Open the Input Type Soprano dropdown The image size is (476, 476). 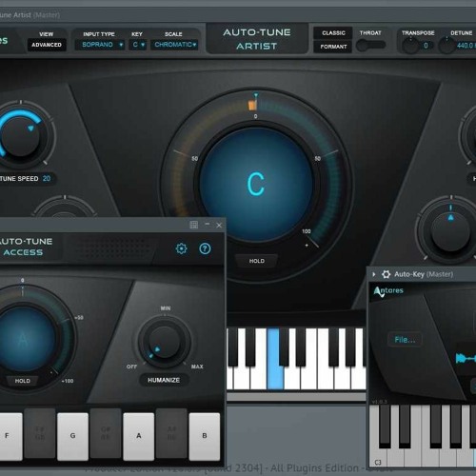(100, 45)
